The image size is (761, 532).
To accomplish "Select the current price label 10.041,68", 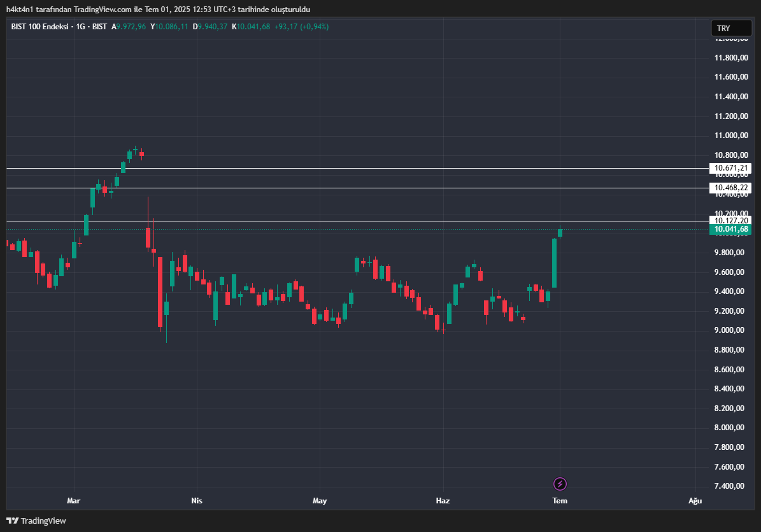I will [x=730, y=229].
